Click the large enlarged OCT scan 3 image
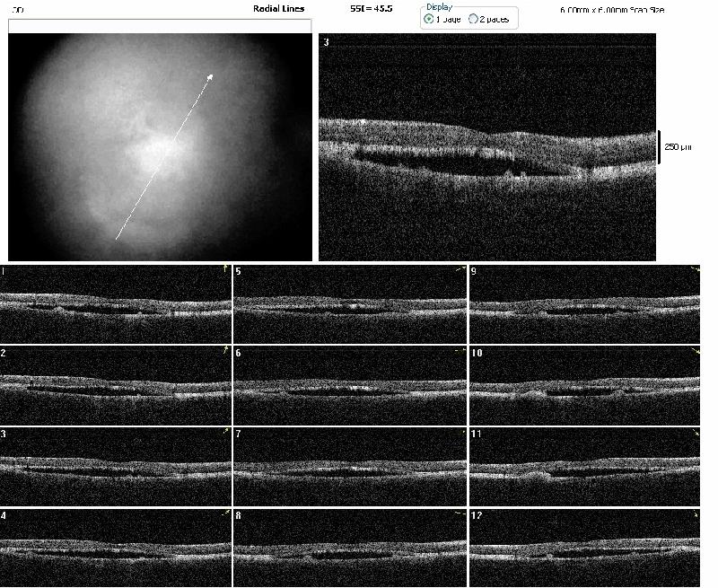Image resolution: width=718 pixels, height=588 pixels. point(486,148)
